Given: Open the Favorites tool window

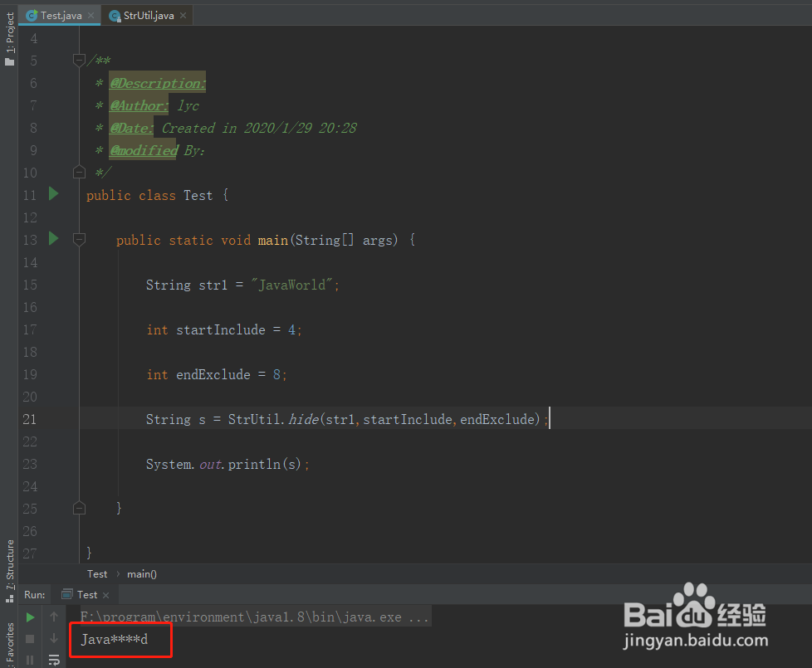Looking at the screenshot, I should 9,644.
